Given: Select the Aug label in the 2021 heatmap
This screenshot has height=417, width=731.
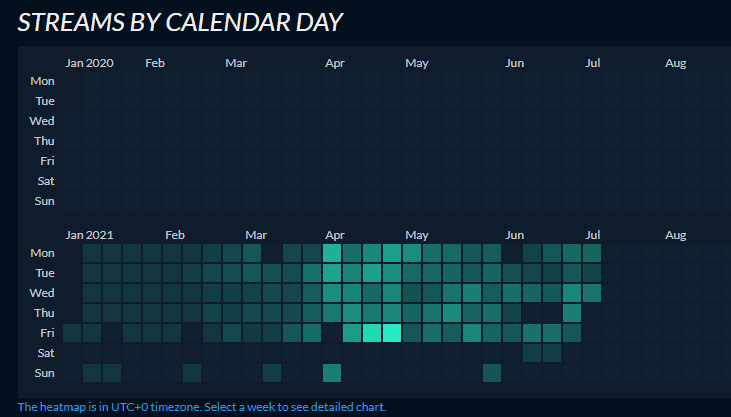Looking at the screenshot, I should [x=676, y=235].
